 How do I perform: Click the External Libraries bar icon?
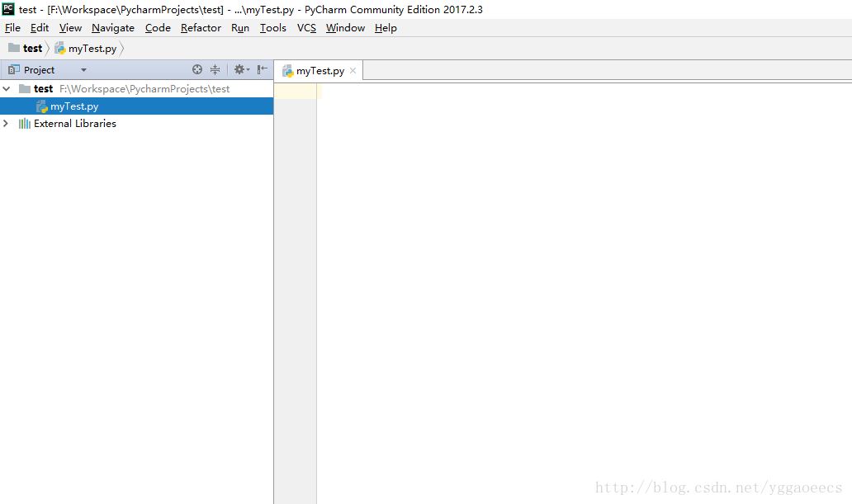click(25, 123)
